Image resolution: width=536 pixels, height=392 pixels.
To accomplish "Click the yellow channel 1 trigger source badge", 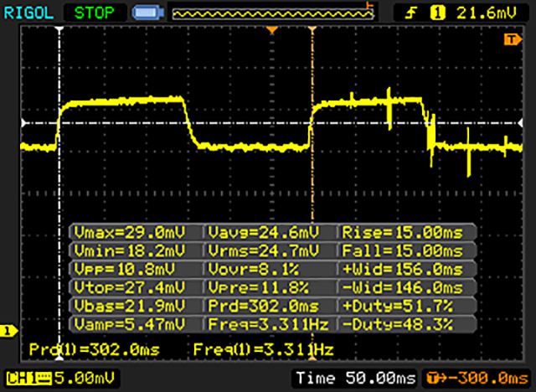I will point(437,13).
